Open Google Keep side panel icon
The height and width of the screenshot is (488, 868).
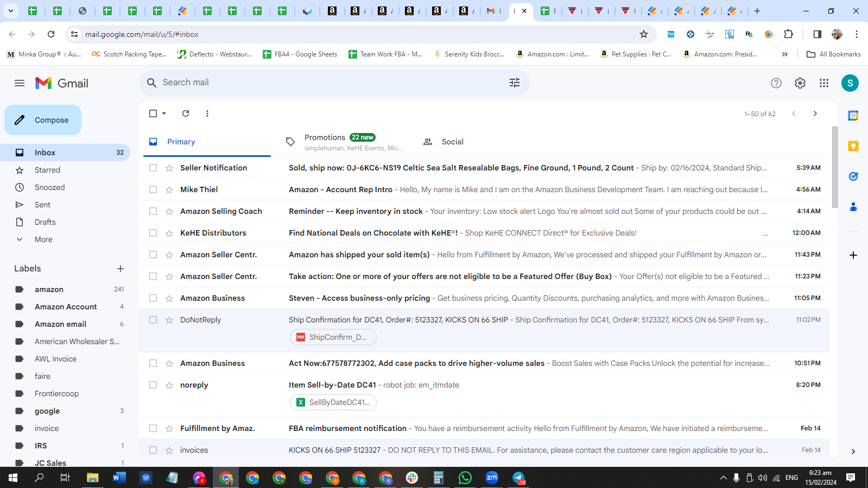[853, 146]
